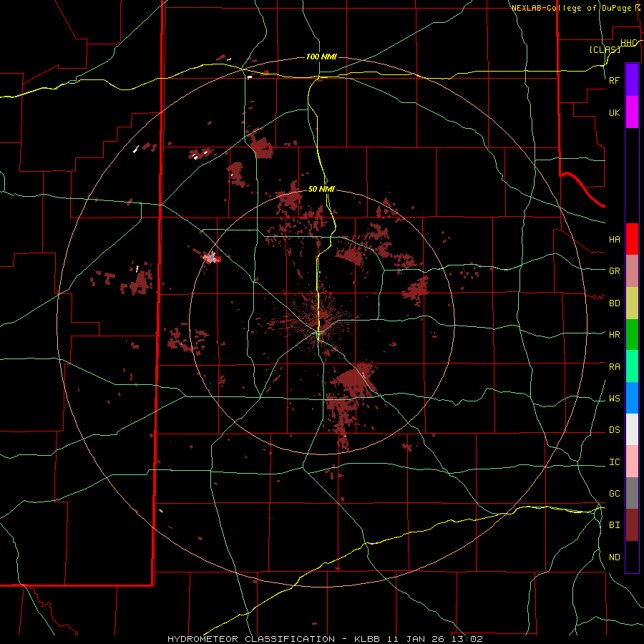Click the IC label in the legend
The image size is (644, 644).
(615, 462)
